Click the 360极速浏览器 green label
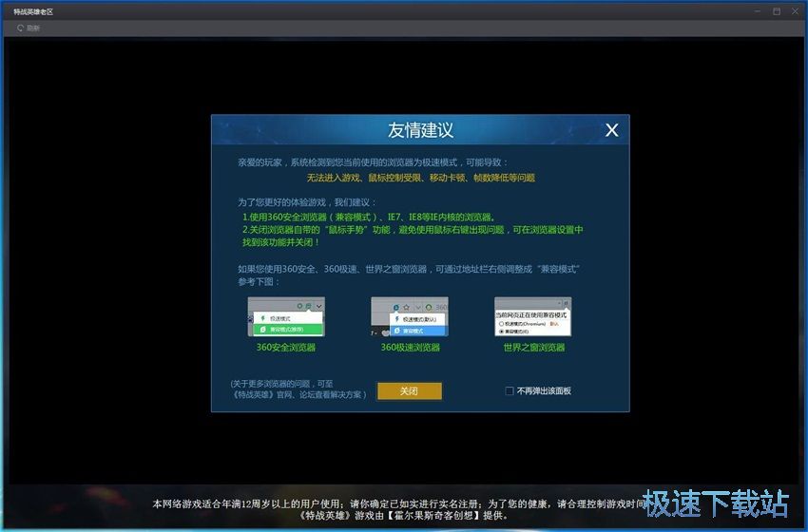The image size is (808, 532). pos(411,347)
